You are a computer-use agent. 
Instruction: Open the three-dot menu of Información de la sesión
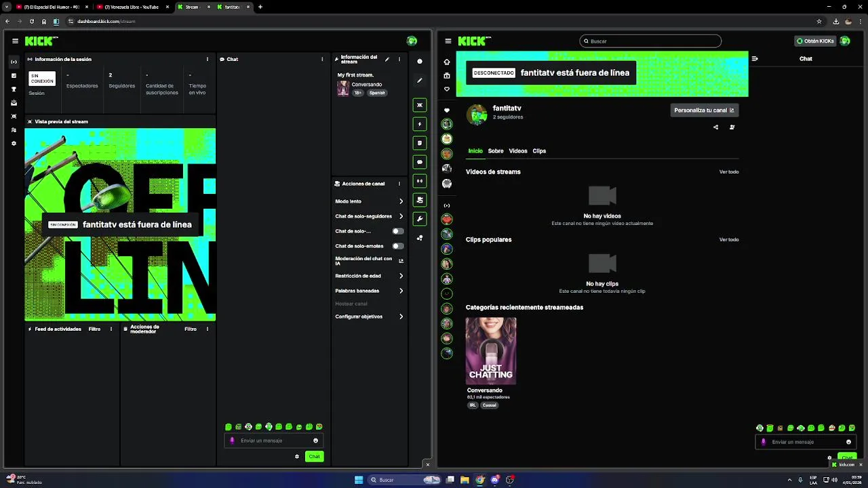208,59
